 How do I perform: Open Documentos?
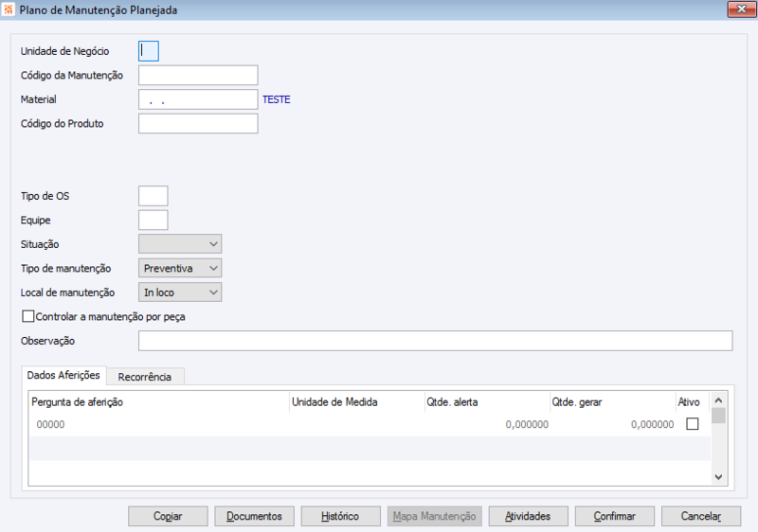pyautogui.click(x=254, y=516)
